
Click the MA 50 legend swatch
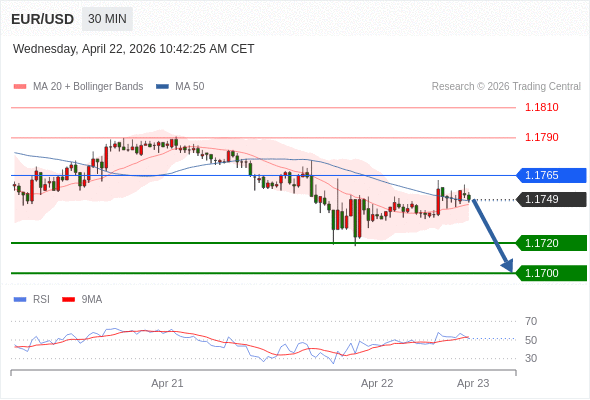(x=162, y=87)
